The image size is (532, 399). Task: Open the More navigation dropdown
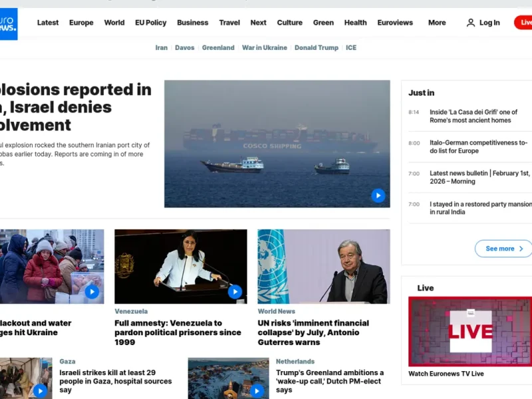tap(437, 22)
